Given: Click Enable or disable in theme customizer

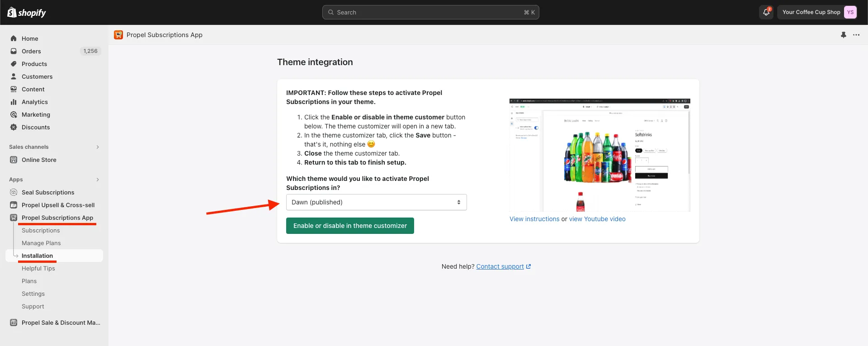Looking at the screenshot, I should click(x=350, y=226).
